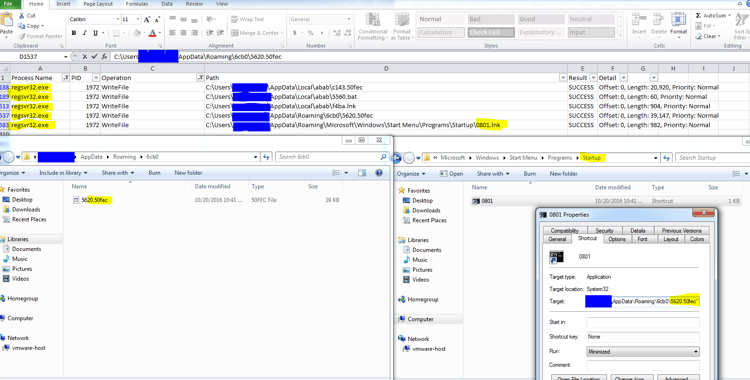The image size is (750, 380).
Task: Click the AutoSum button
Action: point(713,16)
